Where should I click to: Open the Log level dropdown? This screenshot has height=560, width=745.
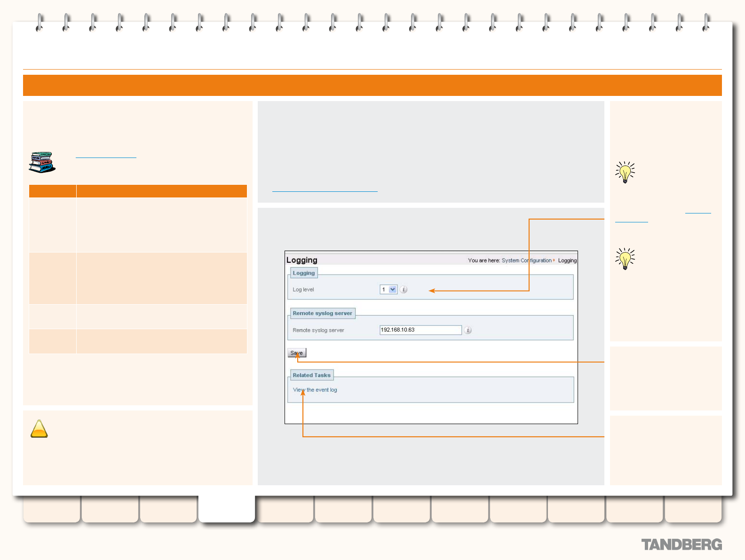click(x=388, y=290)
